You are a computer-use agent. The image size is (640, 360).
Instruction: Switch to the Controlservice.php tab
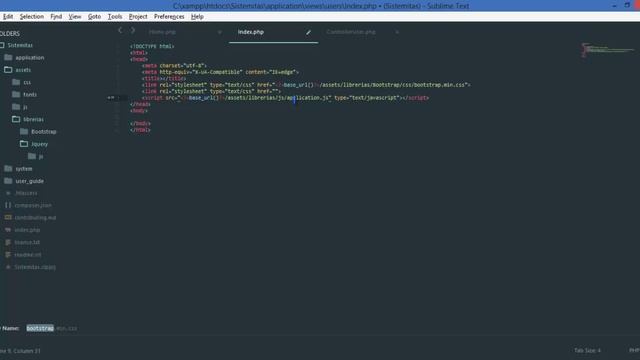[351, 32]
